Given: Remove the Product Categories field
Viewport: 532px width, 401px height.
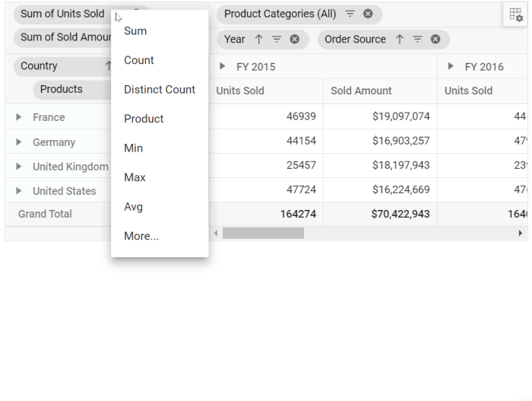Looking at the screenshot, I should pyautogui.click(x=368, y=14).
